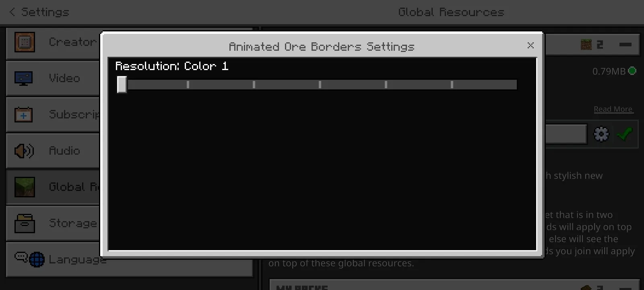Click the Resolution: Color 1 label
This screenshot has height=290, width=644.
(x=172, y=66)
